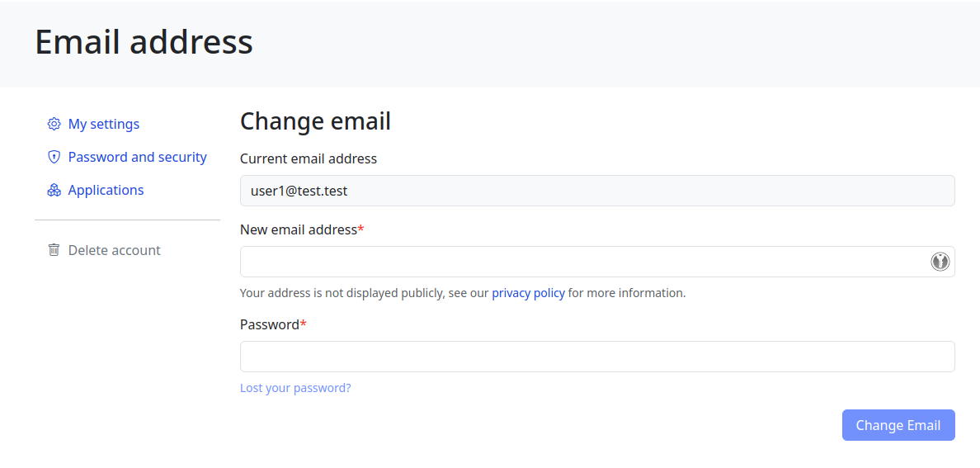Click the New email address label

point(298,229)
